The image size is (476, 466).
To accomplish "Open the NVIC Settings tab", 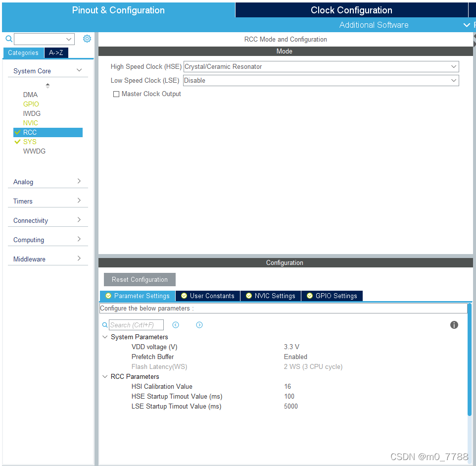I will pyautogui.click(x=271, y=296).
